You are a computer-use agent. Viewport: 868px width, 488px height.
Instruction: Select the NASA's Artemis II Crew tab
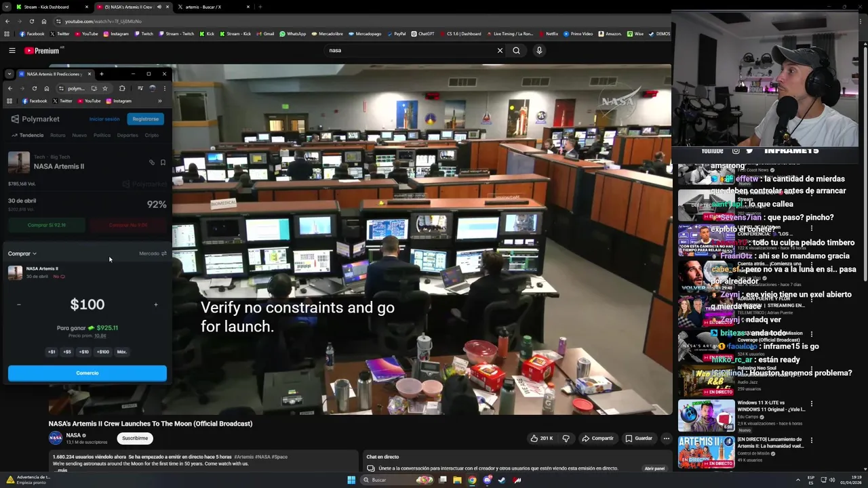[x=132, y=7]
